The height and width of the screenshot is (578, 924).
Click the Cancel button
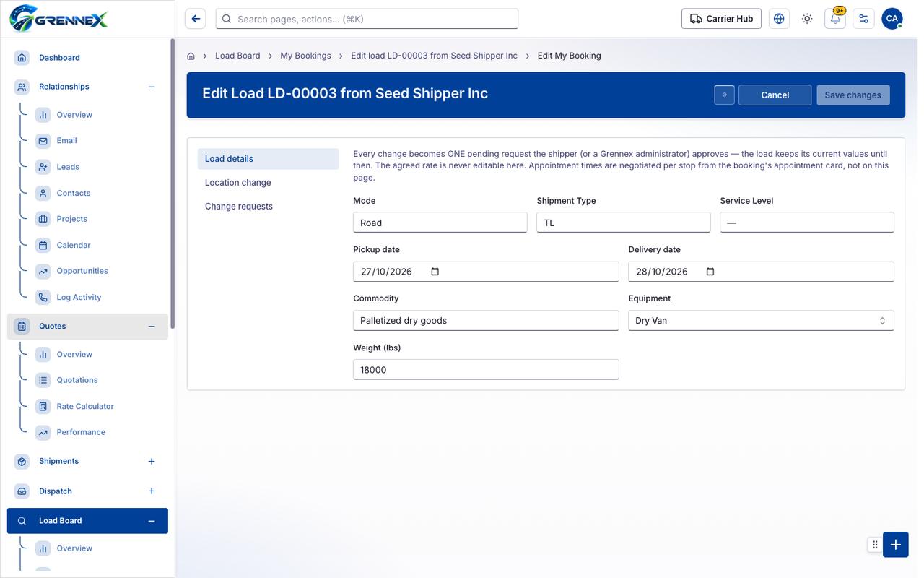tap(775, 95)
